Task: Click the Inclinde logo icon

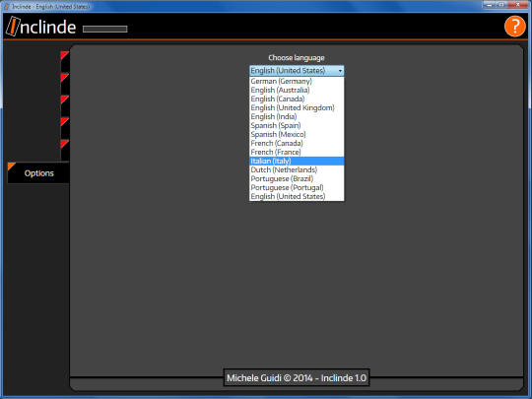Action: click(x=13, y=27)
